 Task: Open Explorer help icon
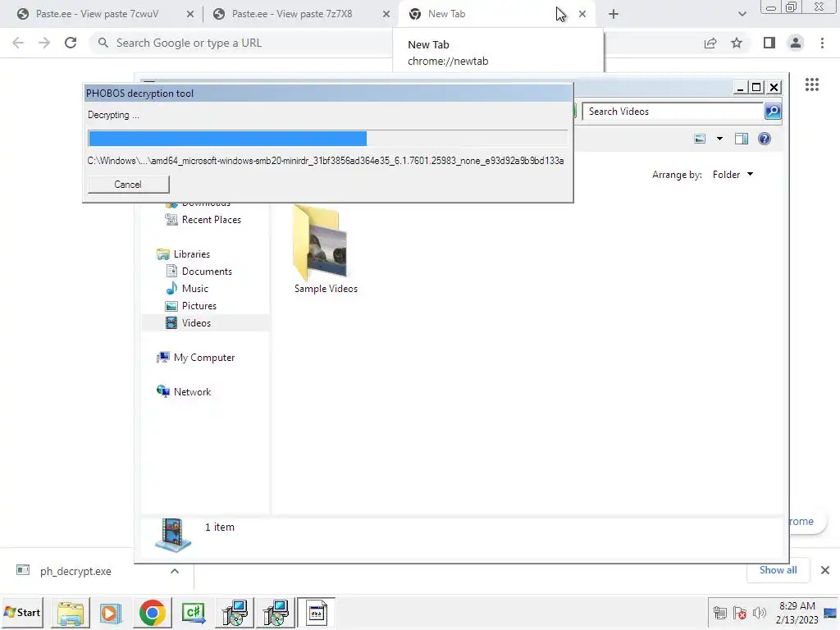765,139
